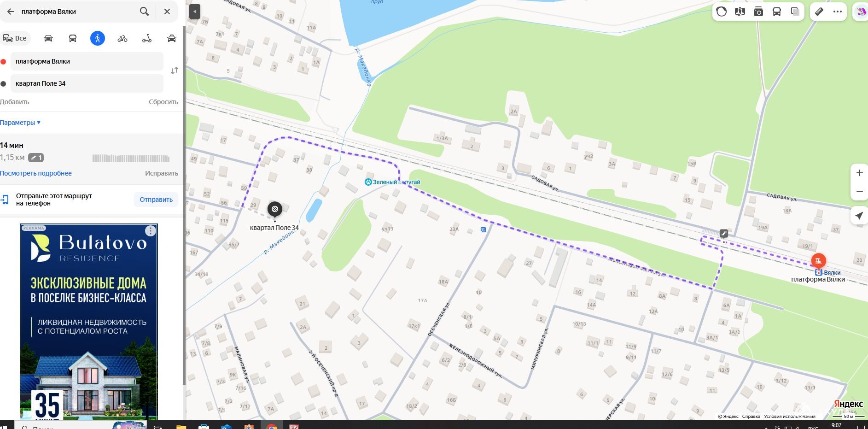Screen dimensions: 868x429
Task: Open the three dots more menu
Action: pyautogui.click(x=838, y=12)
